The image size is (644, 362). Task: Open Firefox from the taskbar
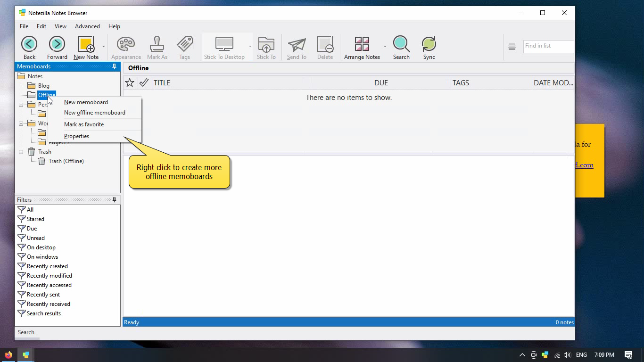tap(8, 355)
